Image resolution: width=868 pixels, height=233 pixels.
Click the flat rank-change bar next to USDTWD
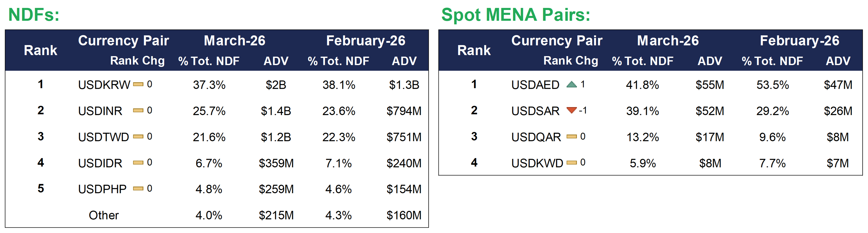pos(138,137)
